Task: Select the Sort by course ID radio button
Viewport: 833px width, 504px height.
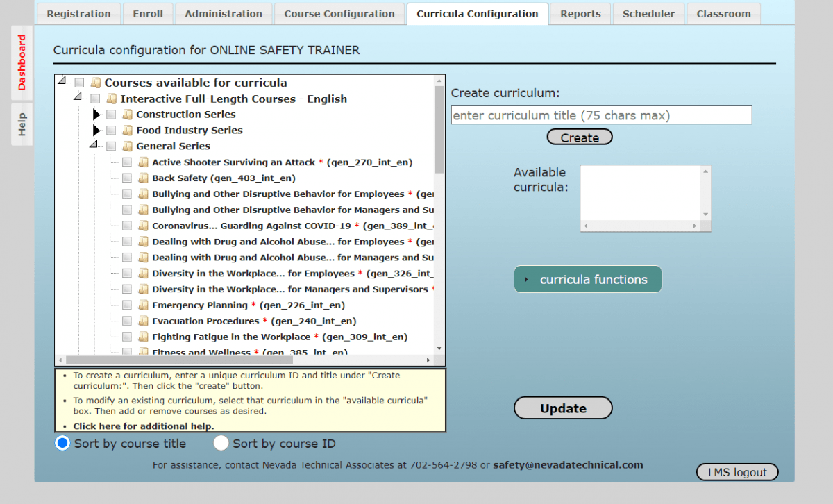Action: pyautogui.click(x=221, y=443)
